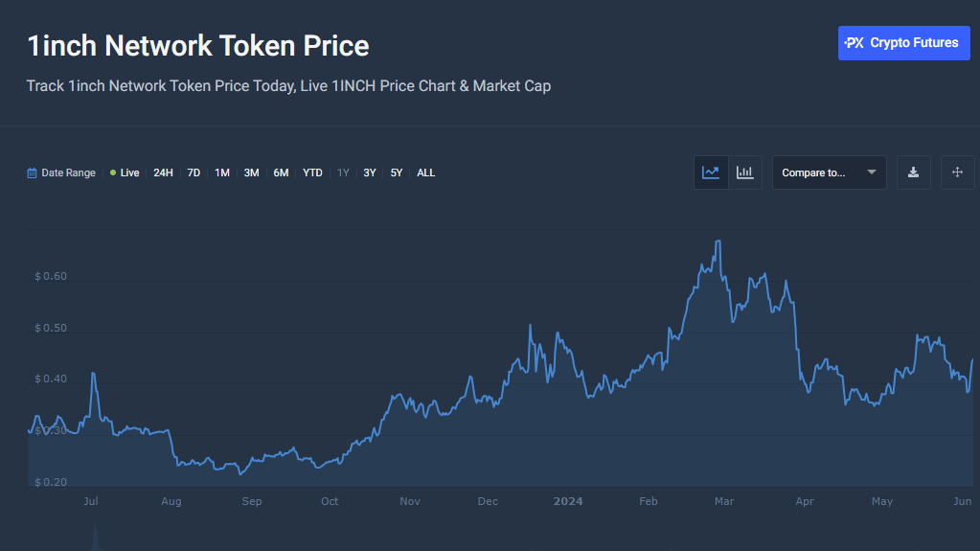The height and width of the screenshot is (551, 980).
Task: Download the price chart data
Action: pyautogui.click(x=914, y=172)
